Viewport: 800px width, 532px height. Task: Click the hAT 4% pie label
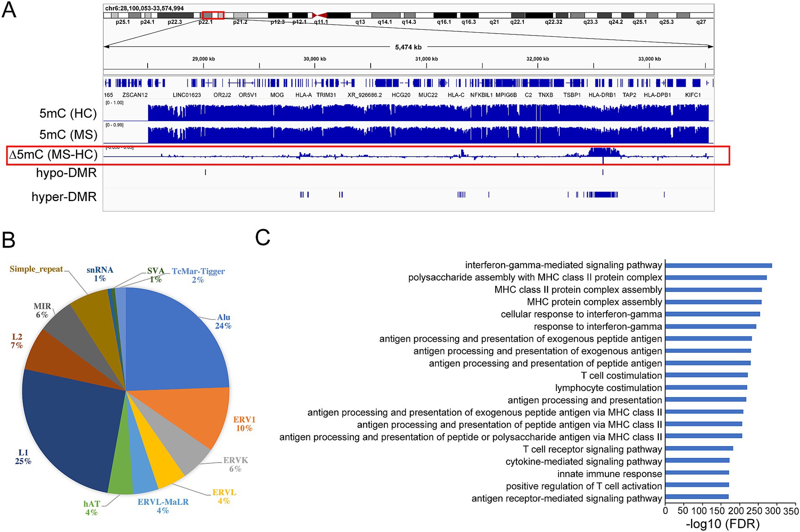tap(92, 508)
